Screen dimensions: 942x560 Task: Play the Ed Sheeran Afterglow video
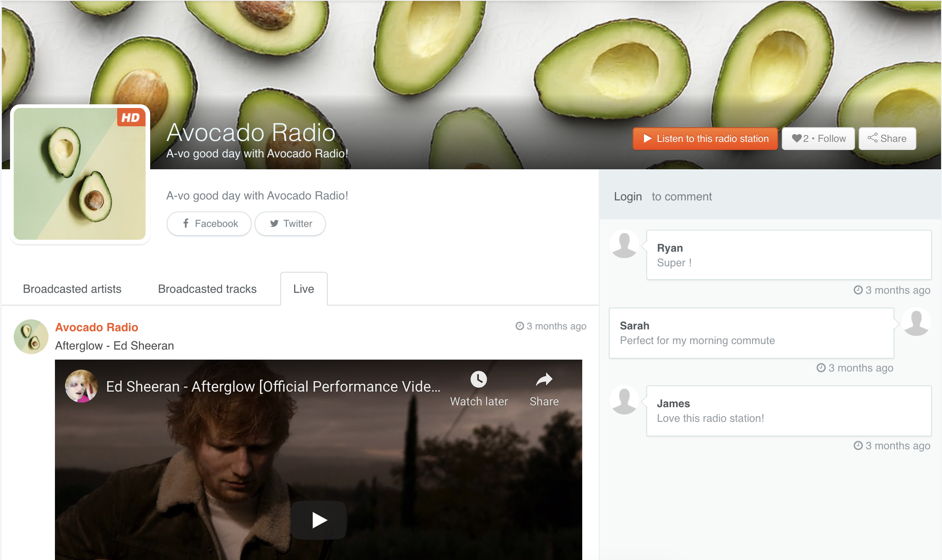[x=319, y=520]
